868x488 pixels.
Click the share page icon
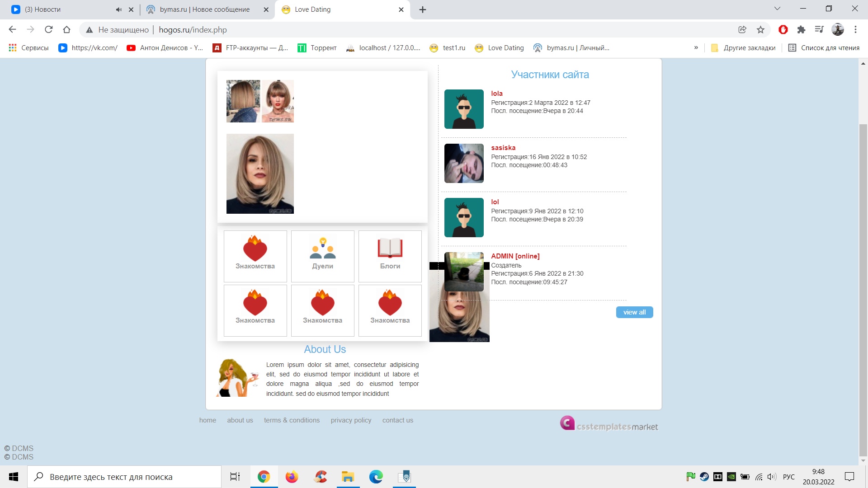742,30
